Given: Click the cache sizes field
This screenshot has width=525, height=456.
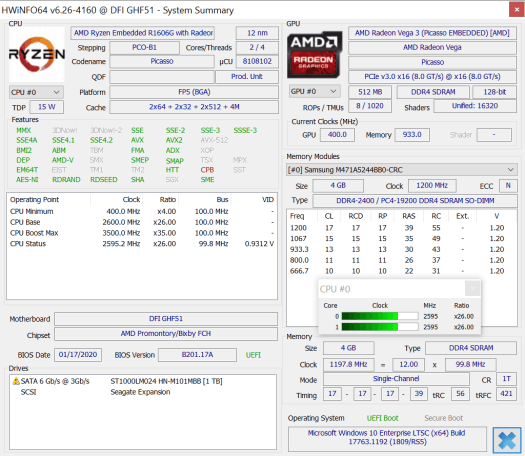Looking at the screenshot, I should [x=194, y=107].
